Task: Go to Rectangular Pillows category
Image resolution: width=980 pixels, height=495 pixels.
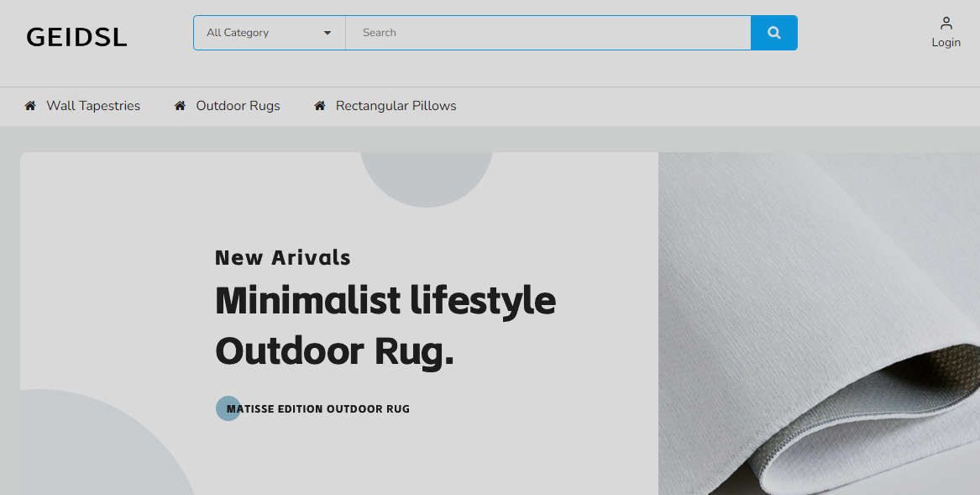Action: (x=396, y=106)
